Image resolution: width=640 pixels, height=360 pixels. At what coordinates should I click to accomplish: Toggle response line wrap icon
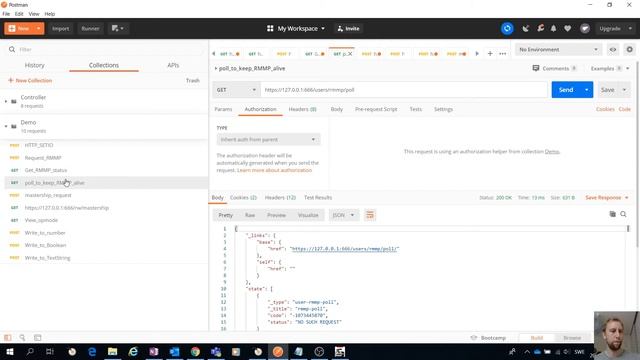[x=370, y=215]
